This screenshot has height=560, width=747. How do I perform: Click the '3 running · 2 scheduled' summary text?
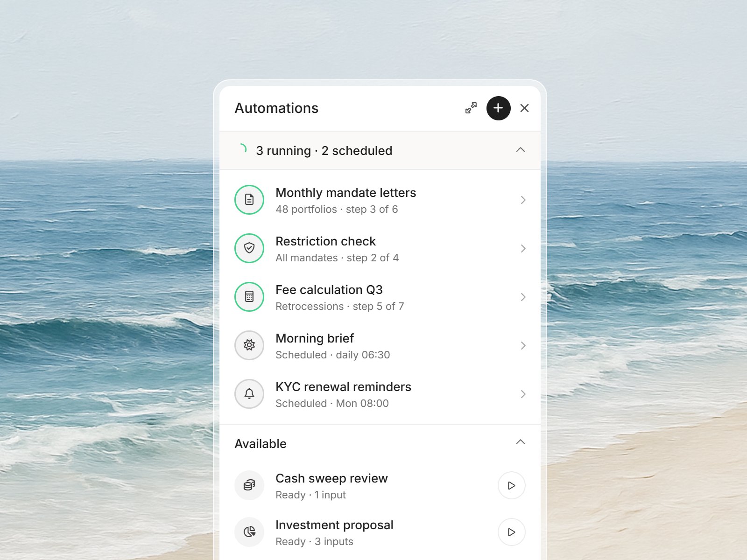pos(324,151)
